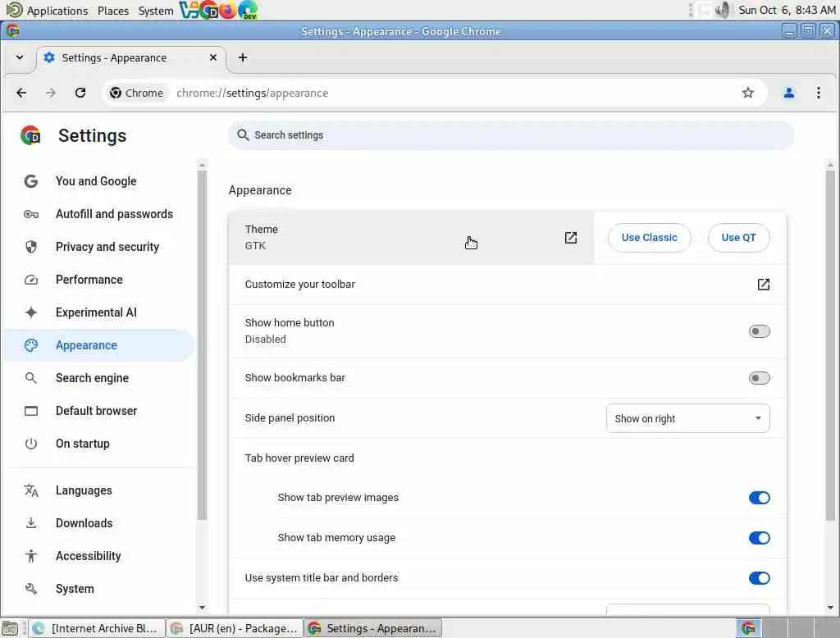Open Languages settings section
This screenshot has height=638, width=840.
(99, 490)
